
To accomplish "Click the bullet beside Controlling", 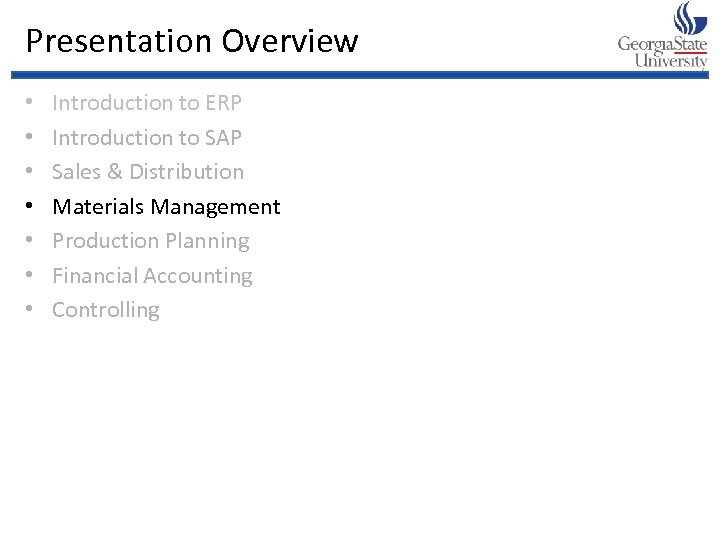I will (x=31, y=311).
